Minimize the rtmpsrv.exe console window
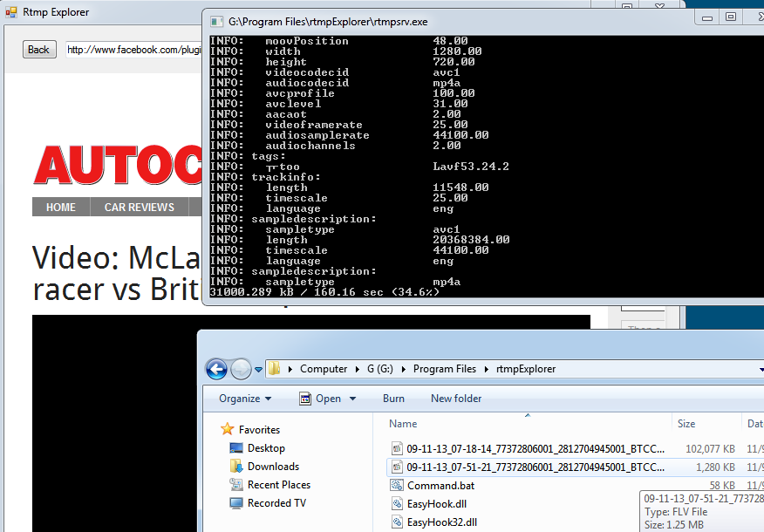Image resolution: width=764 pixels, height=532 pixels. pyautogui.click(x=707, y=17)
